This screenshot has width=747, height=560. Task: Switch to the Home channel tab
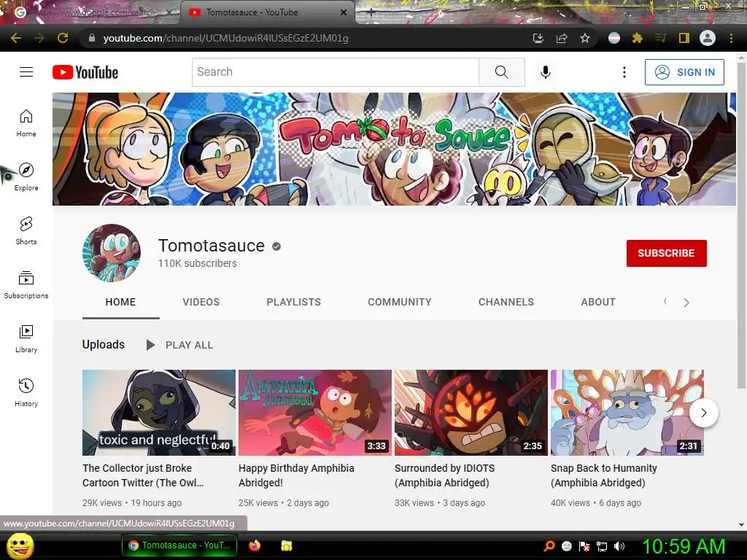point(120,302)
